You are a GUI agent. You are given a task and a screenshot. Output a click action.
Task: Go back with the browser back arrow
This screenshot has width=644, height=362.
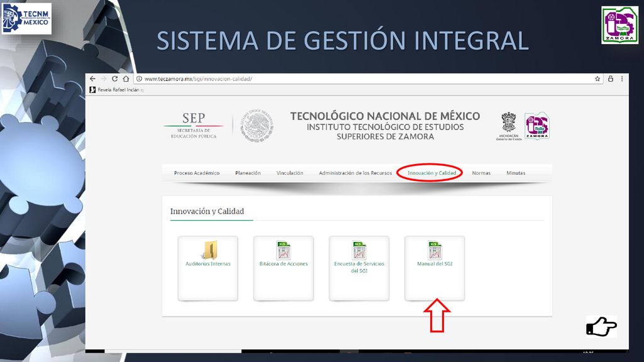point(92,79)
